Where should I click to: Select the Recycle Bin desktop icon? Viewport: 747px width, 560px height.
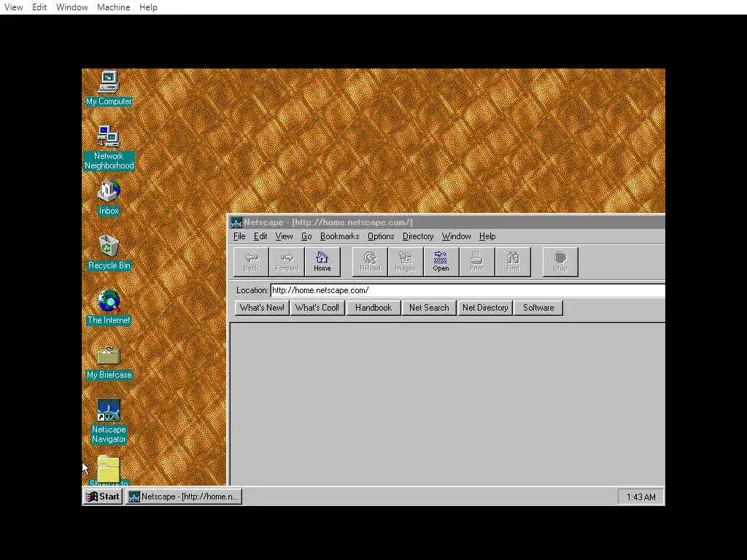click(109, 252)
